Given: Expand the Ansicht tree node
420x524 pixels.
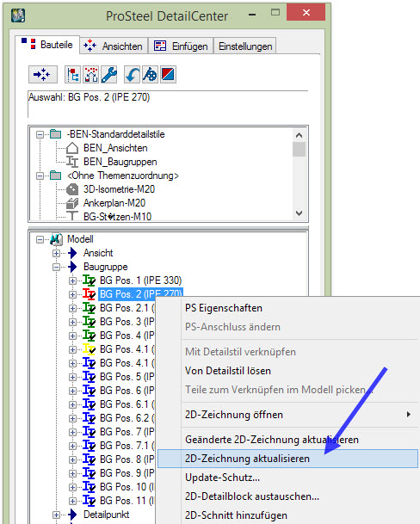Looking at the screenshot, I should point(56,253).
